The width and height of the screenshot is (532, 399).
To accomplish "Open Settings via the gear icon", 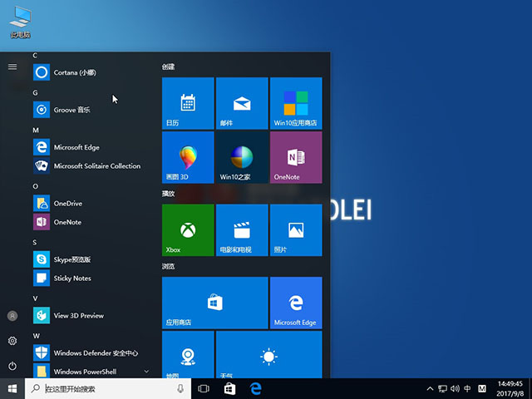I will [x=12, y=341].
